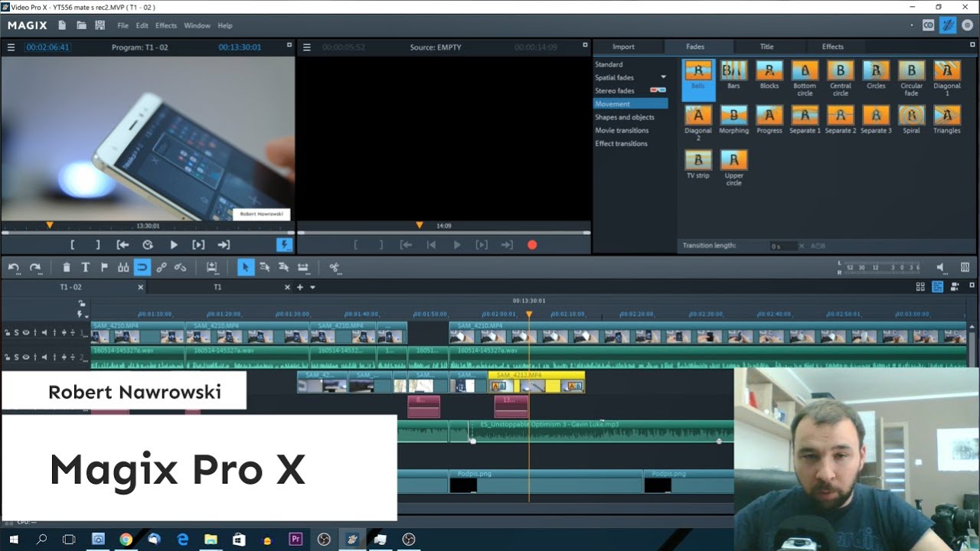Open program monitor hamburger menu
The image size is (980, 551).
pos(11,47)
